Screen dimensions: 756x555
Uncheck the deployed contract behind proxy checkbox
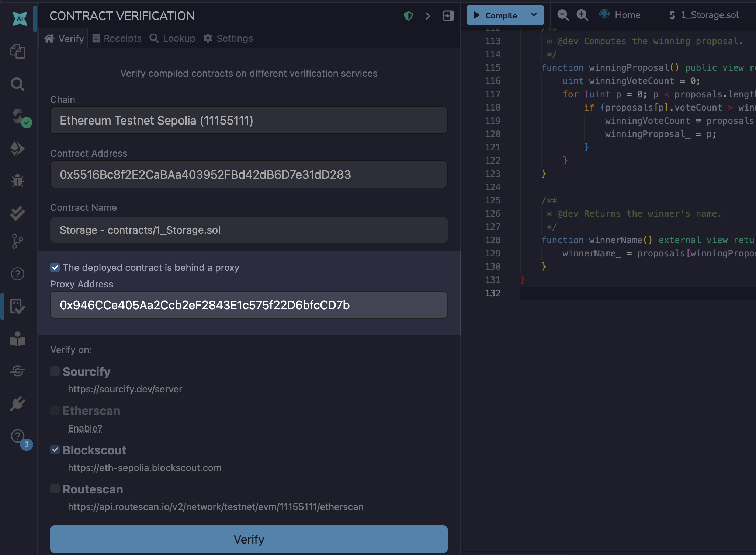pyautogui.click(x=55, y=268)
